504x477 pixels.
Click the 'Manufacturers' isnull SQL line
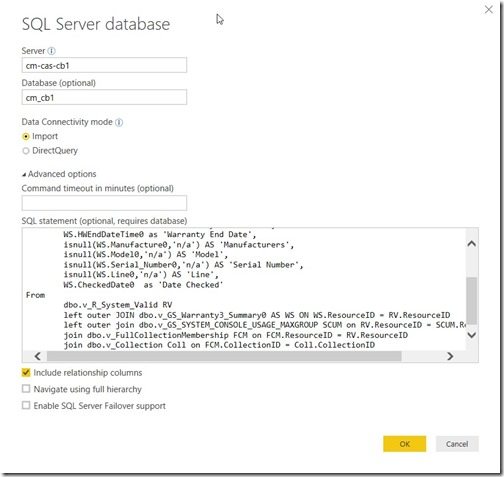tap(179, 245)
